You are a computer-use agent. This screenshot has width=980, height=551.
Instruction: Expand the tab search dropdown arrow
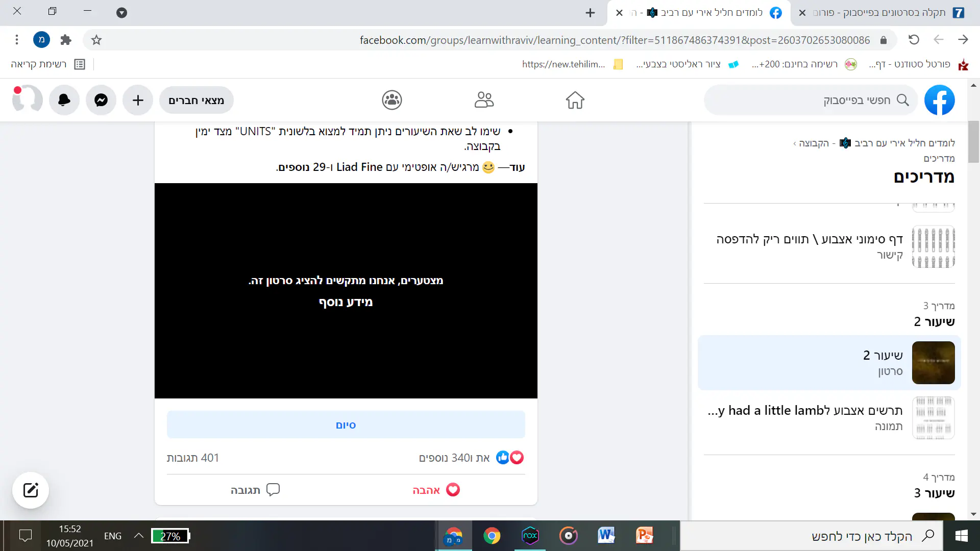tap(121, 13)
